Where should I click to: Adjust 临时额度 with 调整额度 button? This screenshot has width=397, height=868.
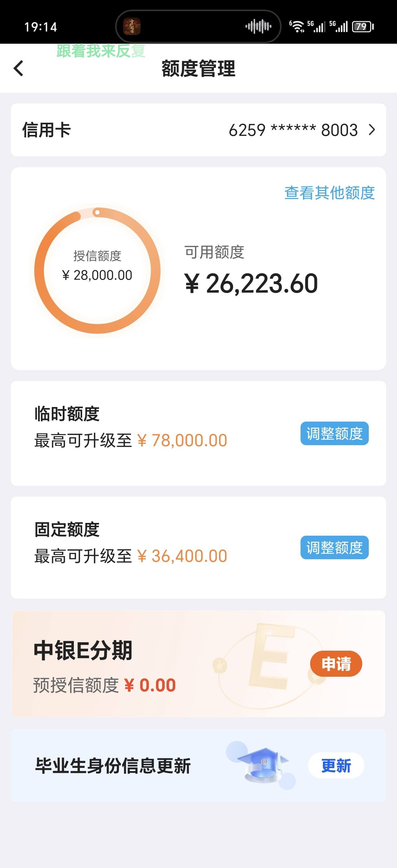click(334, 433)
